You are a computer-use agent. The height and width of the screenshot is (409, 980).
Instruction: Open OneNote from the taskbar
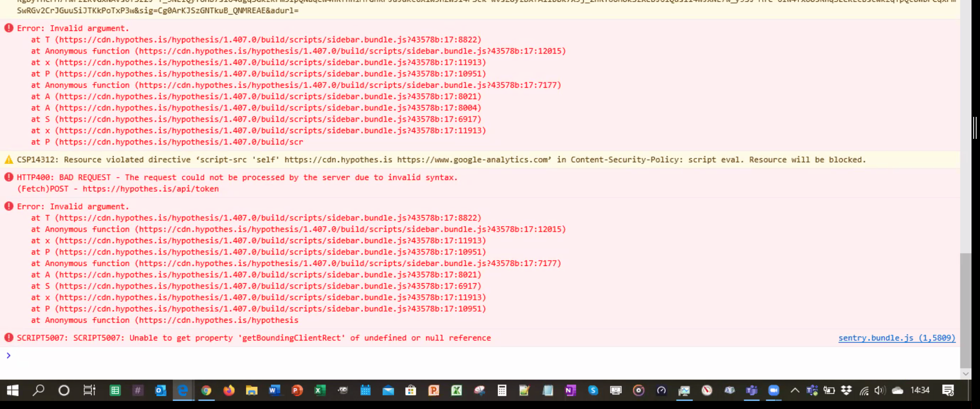(x=571, y=390)
